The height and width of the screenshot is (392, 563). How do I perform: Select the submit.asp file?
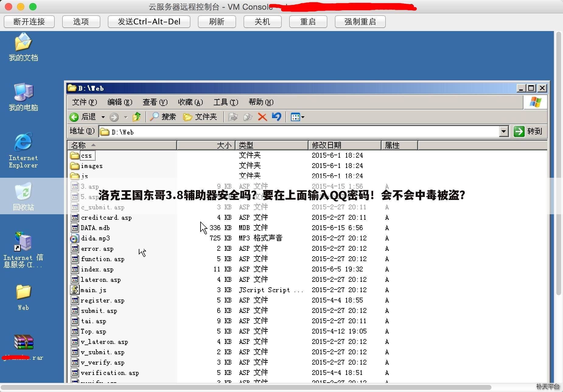click(94, 311)
